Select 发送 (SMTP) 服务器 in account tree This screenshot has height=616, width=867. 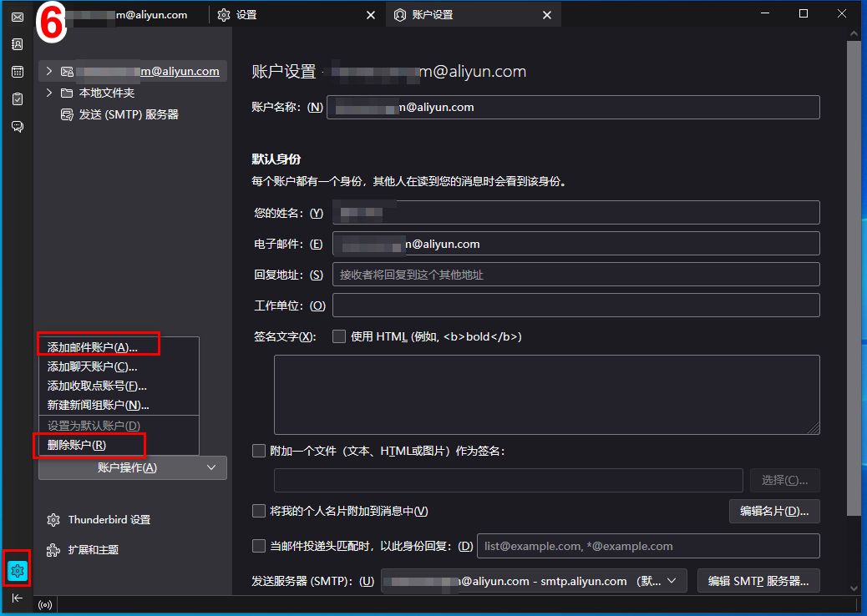click(133, 114)
